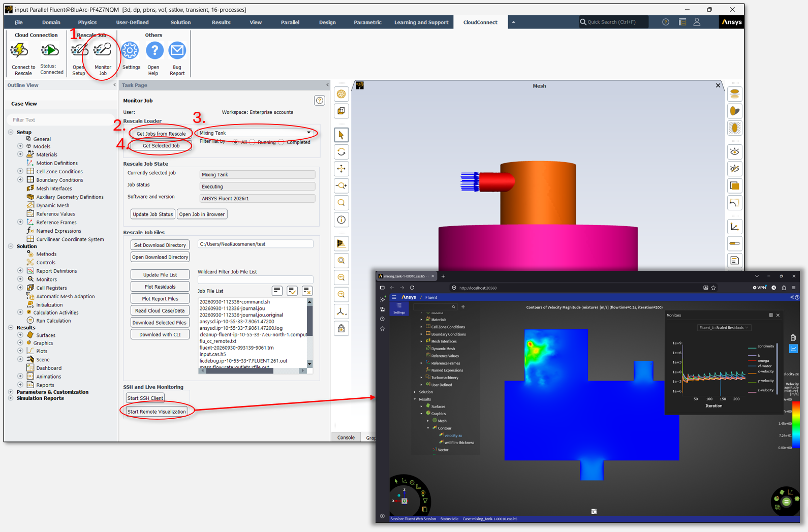This screenshot has width=808, height=532.
Task: Click Plot Residuals button
Action: click(x=160, y=287)
